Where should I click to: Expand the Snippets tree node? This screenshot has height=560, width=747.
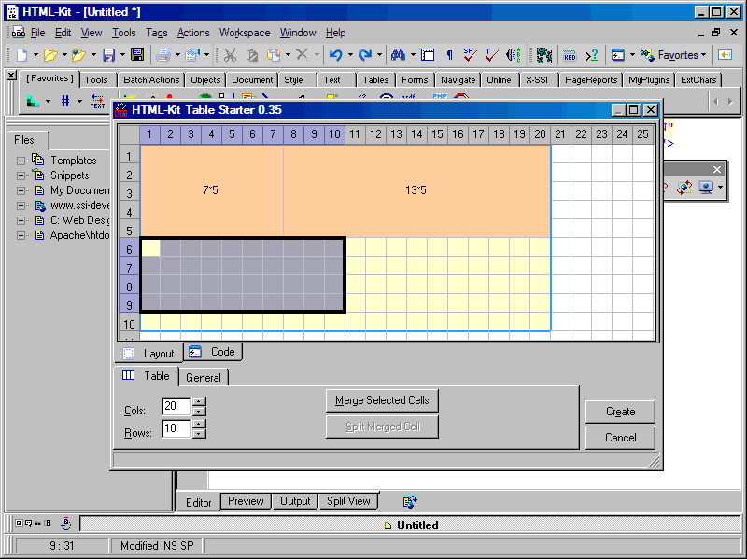click(x=21, y=175)
